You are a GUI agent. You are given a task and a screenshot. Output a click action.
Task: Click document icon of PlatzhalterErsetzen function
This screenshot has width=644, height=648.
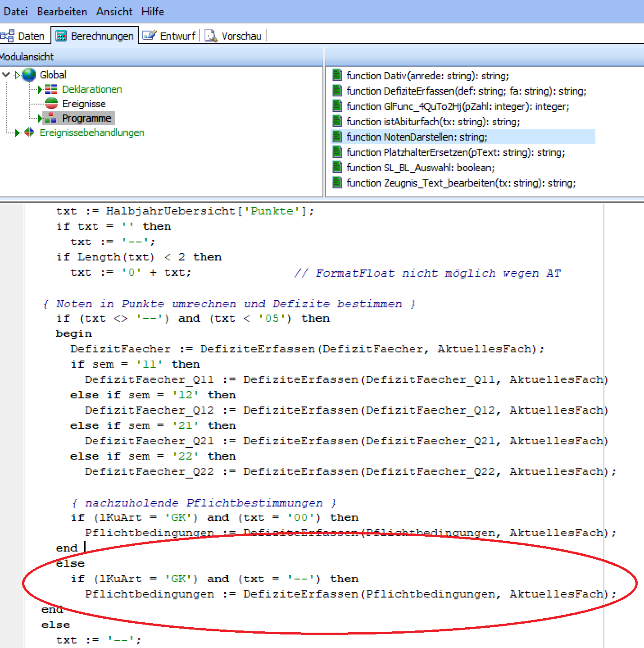pos(337,152)
